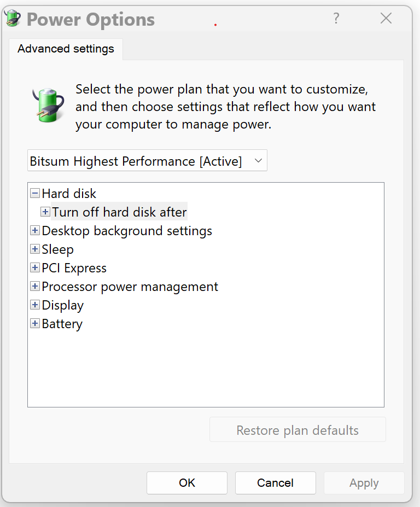Click the Apply button

364,483
